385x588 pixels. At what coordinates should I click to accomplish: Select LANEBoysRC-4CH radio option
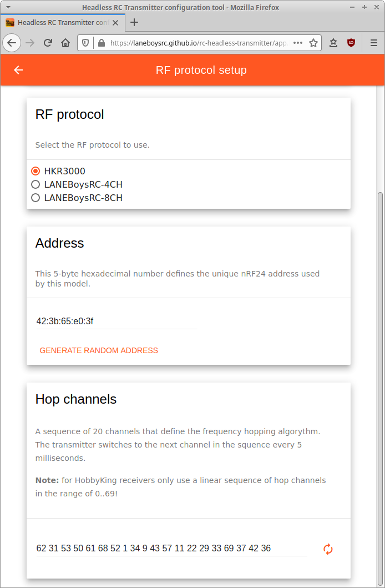coord(36,184)
